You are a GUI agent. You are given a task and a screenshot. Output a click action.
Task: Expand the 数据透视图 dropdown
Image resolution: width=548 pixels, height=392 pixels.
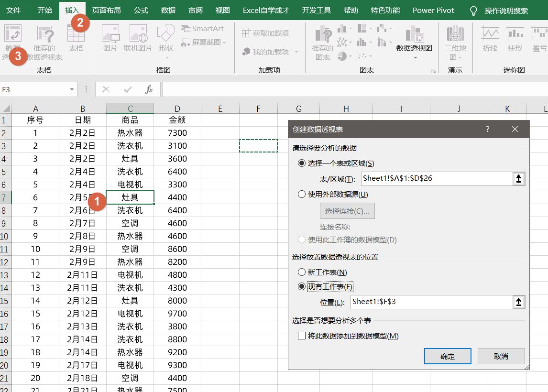point(415,58)
